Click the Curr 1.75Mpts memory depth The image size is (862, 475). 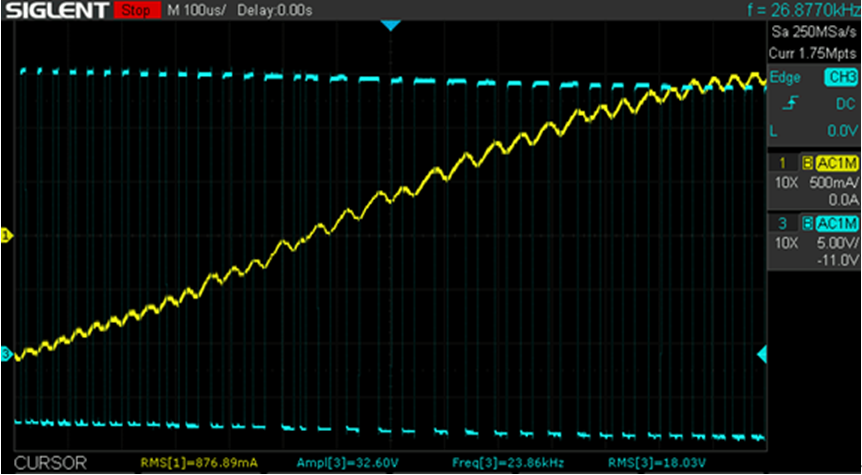click(x=813, y=52)
